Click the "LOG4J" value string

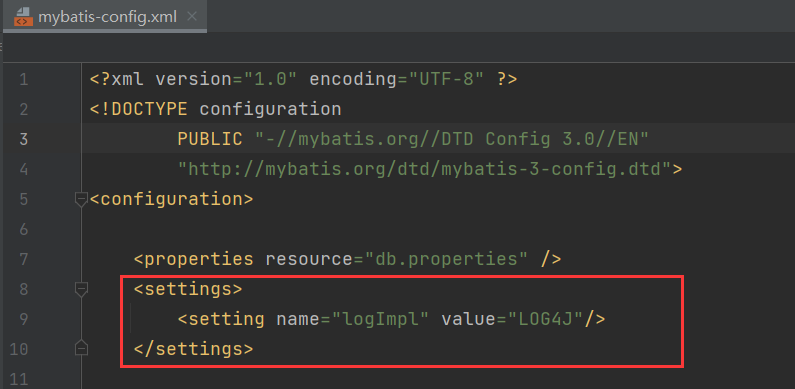point(547,319)
